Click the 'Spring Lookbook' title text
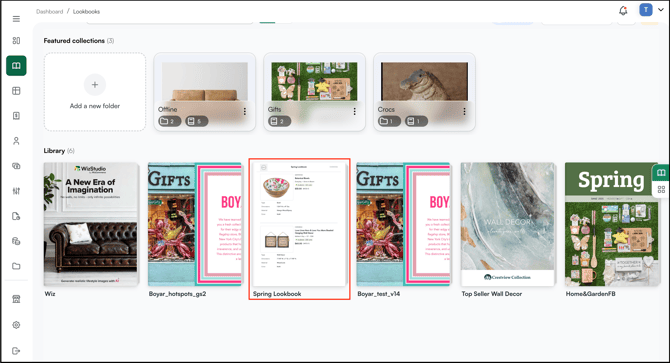Image resolution: width=670 pixels, height=363 pixels. click(277, 294)
